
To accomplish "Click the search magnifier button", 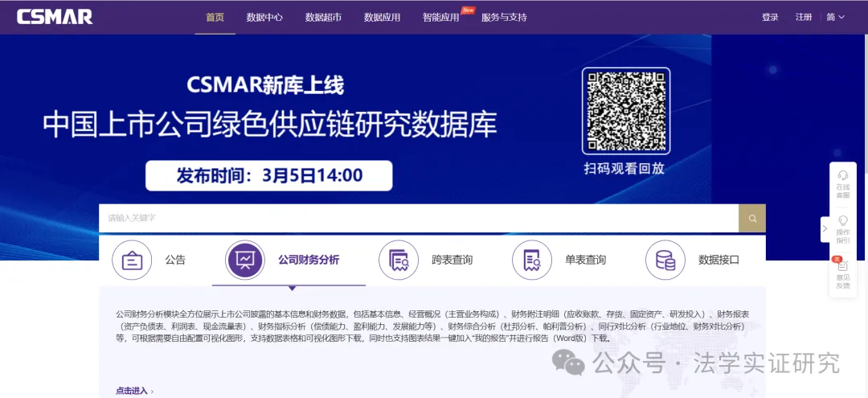I will click(x=752, y=218).
